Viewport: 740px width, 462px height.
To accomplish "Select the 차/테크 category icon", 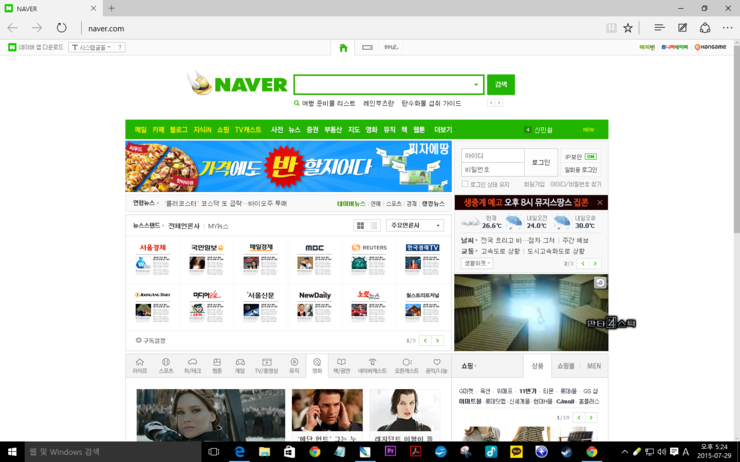I will (x=192, y=366).
